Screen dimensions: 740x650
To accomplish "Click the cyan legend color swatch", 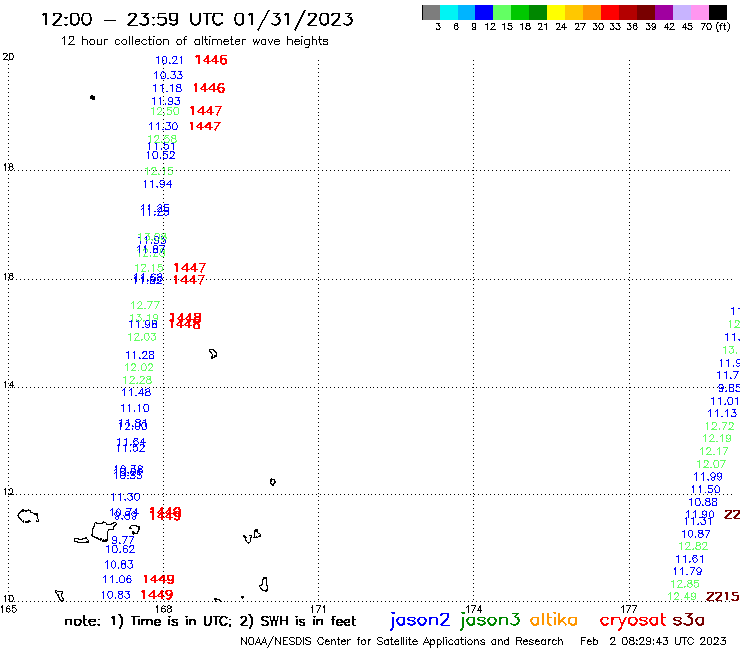I will click(x=449, y=12).
